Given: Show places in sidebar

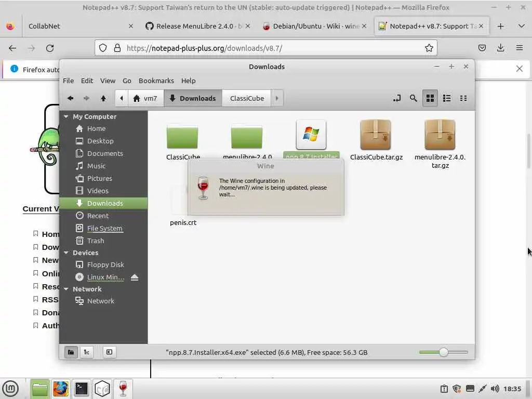Looking at the screenshot, I should point(71,352).
